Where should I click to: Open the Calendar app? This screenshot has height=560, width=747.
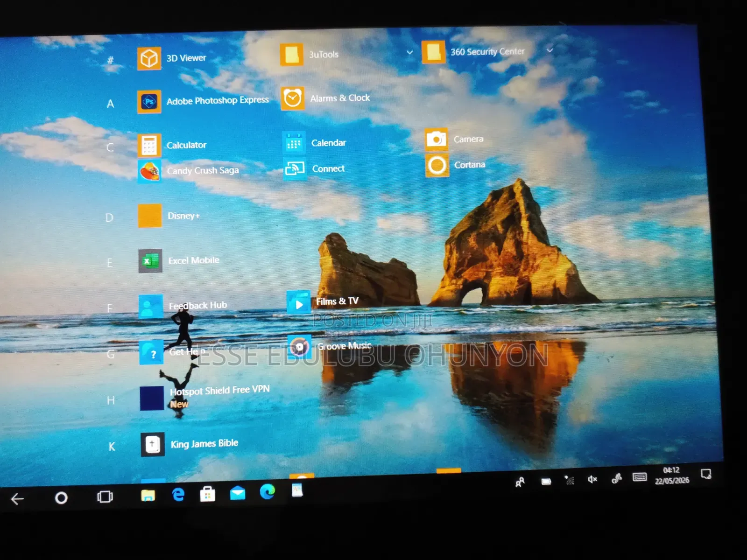pos(294,143)
